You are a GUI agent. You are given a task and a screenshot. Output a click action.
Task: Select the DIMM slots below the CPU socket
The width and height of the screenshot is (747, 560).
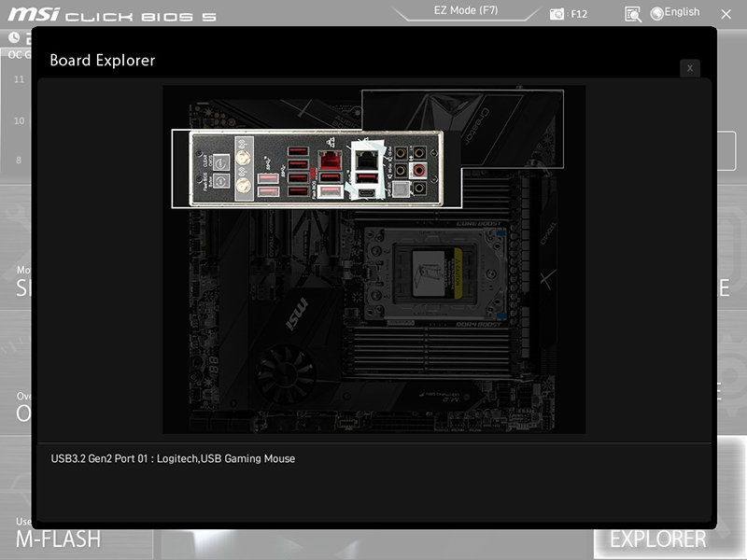click(x=431, y=353)
